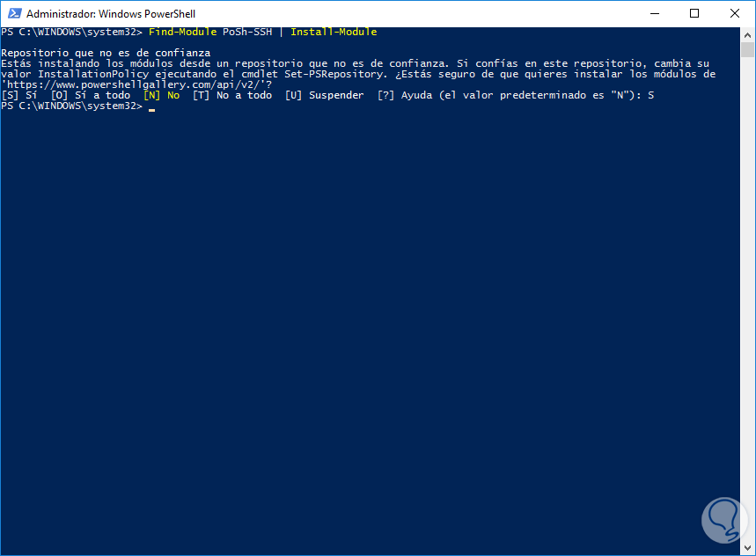The width and height of the screenshot is (756, 556).
Task: Close the Windows PowerShell window
Action: (x=735, y=14)
